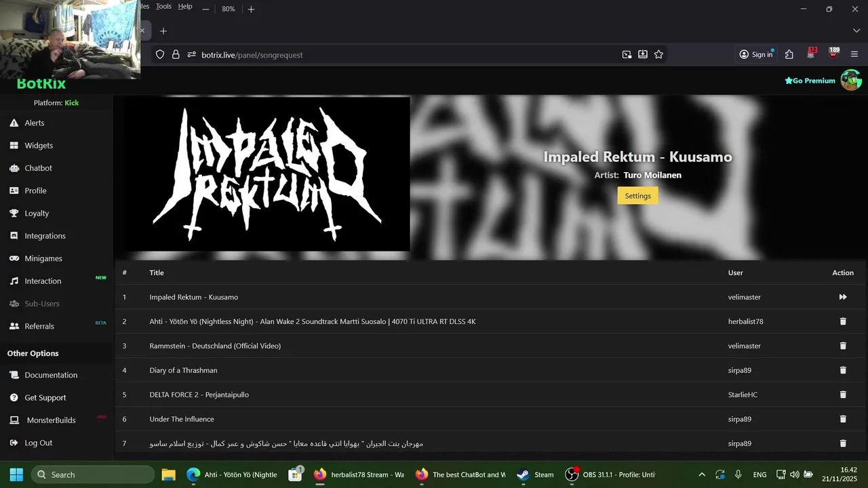Open the Get Support question icon
The height and width of the screenshot is (488, 868).
tap(14, 397)
